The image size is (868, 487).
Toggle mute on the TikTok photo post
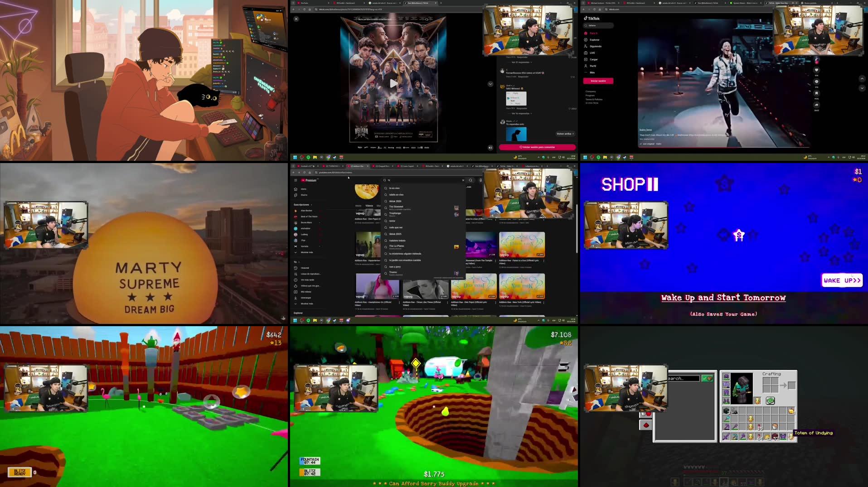click(490, 148)
